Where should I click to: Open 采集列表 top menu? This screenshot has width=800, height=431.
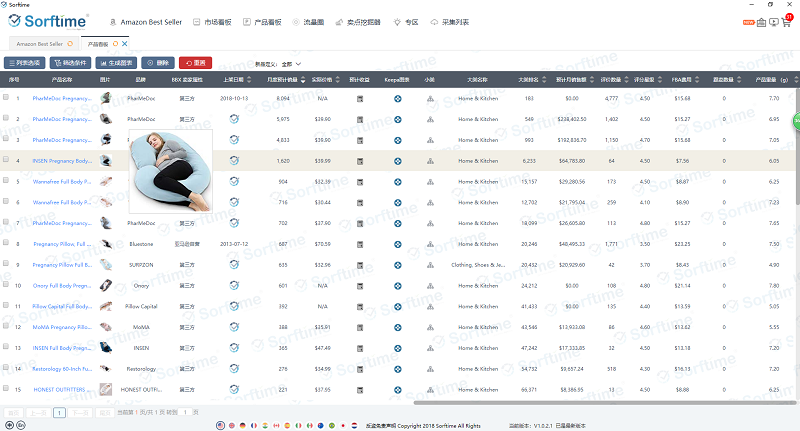pos(449,22)
